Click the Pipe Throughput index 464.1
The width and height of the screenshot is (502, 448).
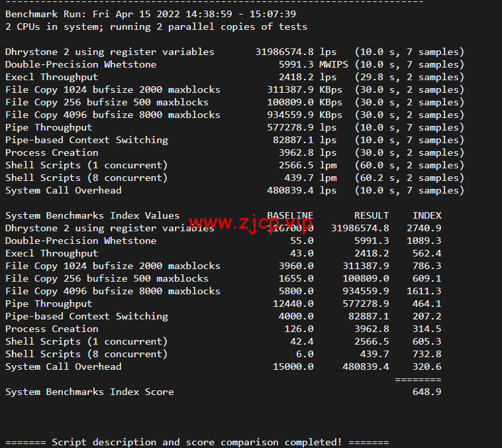click(427, 304)
